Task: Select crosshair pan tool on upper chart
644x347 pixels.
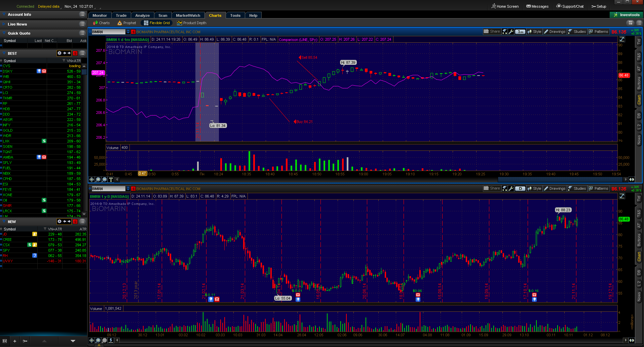Action: pyautogui.click(x=91, y=179)
